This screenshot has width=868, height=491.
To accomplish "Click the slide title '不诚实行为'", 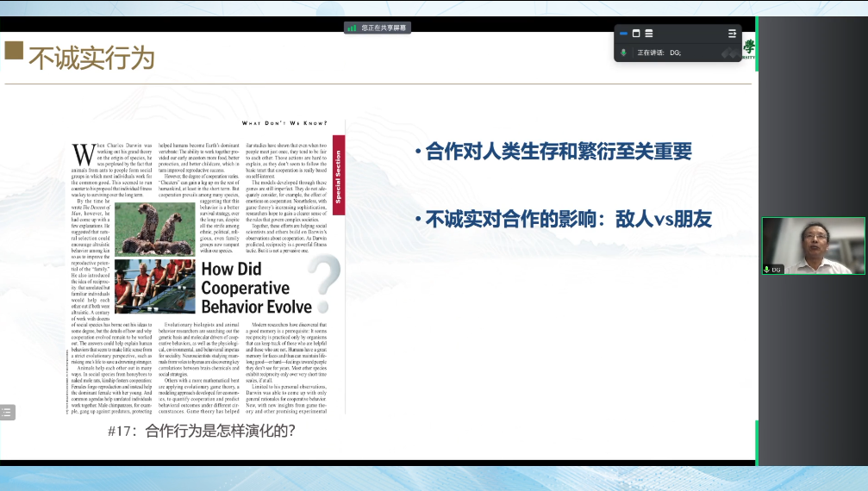I will [91, 58].
